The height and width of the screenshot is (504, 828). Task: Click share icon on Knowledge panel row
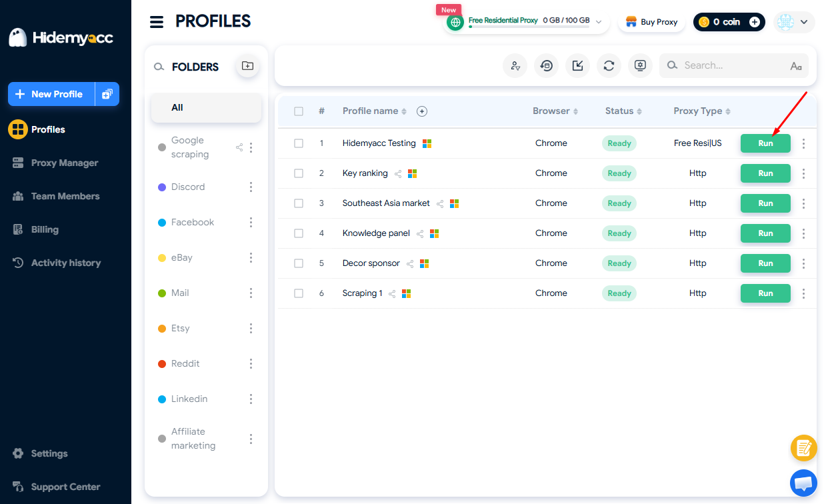(x=420, y=233)
